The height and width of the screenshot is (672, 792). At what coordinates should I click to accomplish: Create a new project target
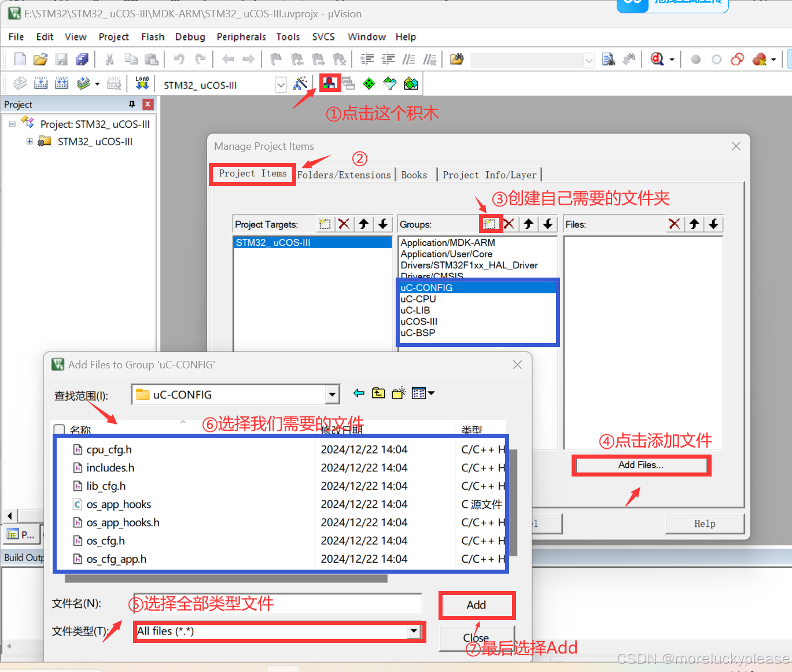click(x=325, y=224)
